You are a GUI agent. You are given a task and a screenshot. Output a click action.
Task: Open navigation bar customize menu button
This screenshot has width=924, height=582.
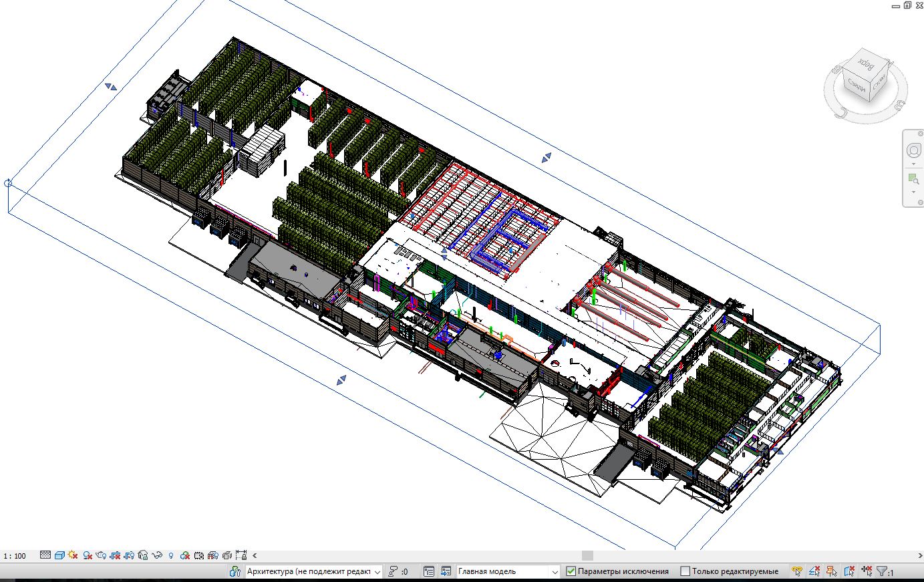921,202
